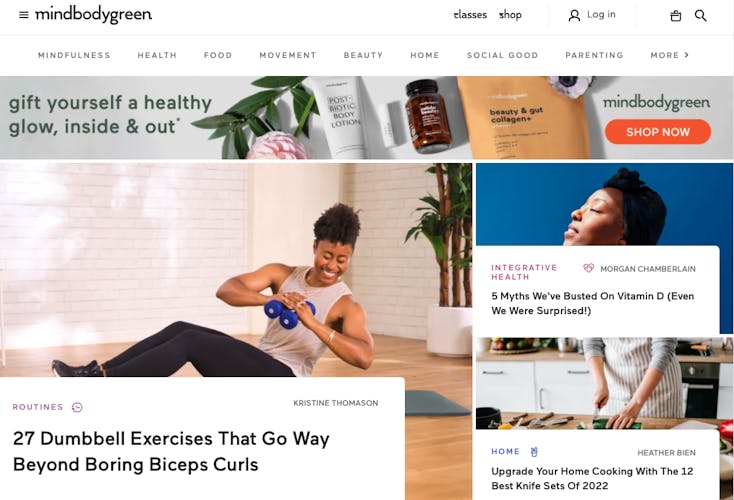Open the hamburger menu icon
734x500 pixels.
(23, 15)
